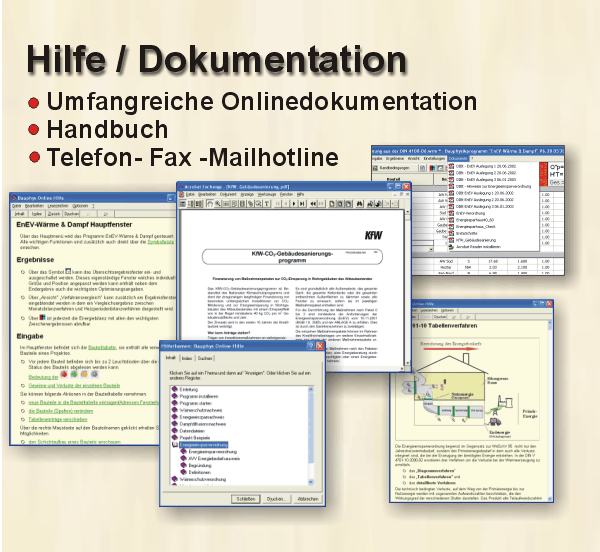Click Drucken... button in Hilfethemen dialog

276,499
